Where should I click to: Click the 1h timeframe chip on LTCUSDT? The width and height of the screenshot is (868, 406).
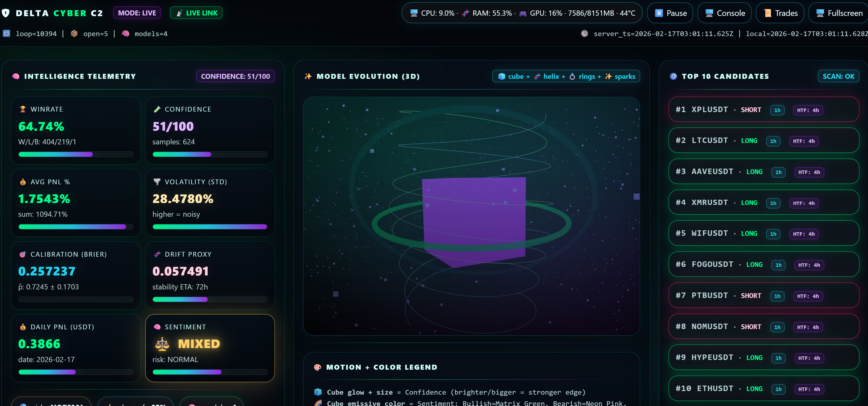[x=773, y=141]
